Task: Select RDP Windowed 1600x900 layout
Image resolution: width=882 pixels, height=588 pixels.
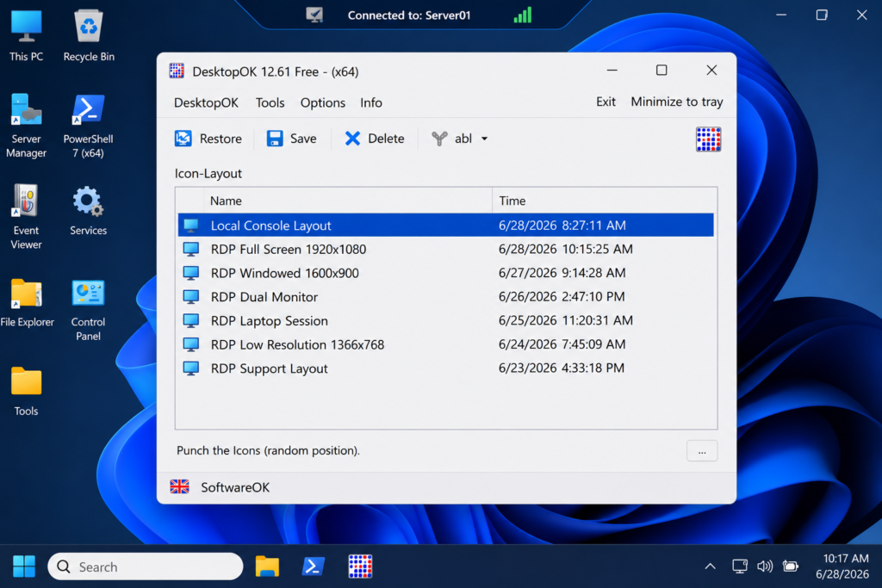Action: click(x=445, y=273)
